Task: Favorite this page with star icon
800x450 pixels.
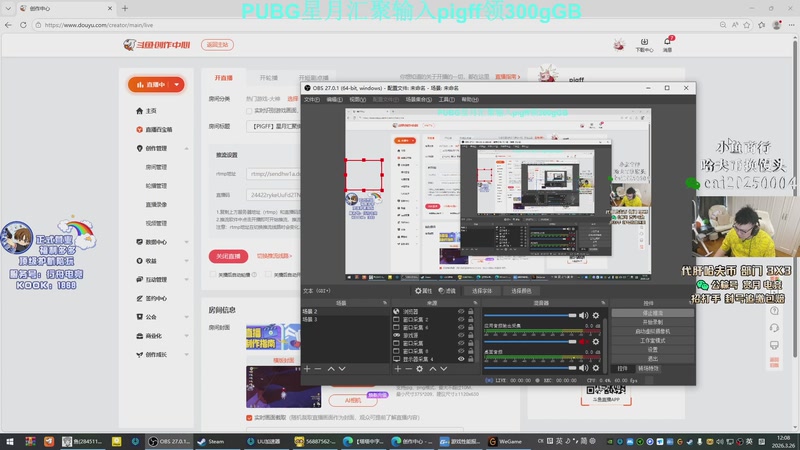Action: pyautogui.click(x=747, y=24)
